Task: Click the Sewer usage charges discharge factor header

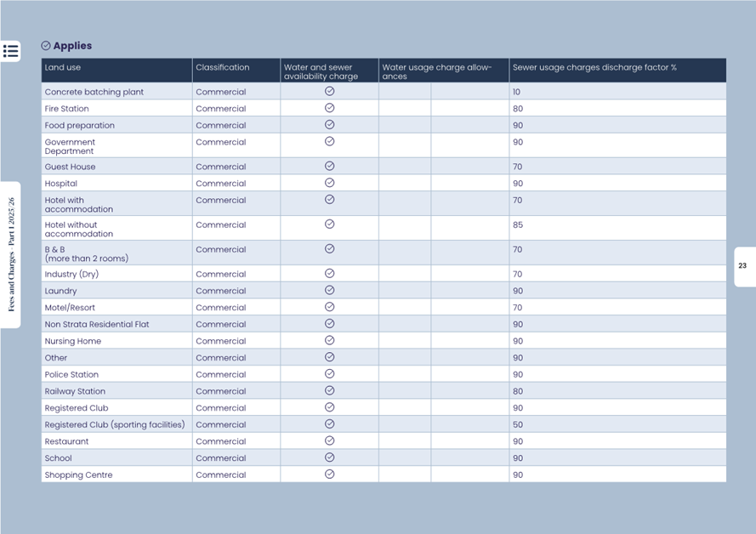Action: point(594,68)
